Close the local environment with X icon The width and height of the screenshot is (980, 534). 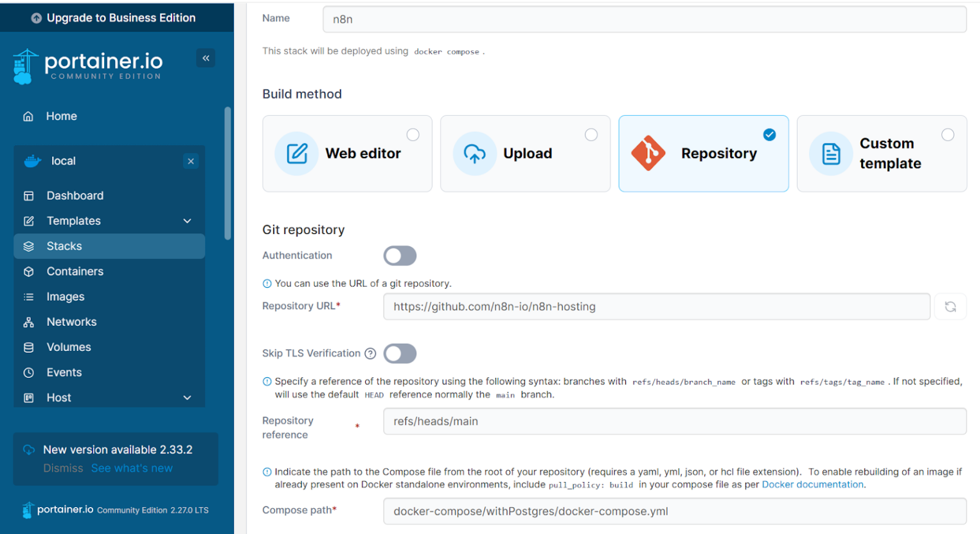(x=191, y=161)
